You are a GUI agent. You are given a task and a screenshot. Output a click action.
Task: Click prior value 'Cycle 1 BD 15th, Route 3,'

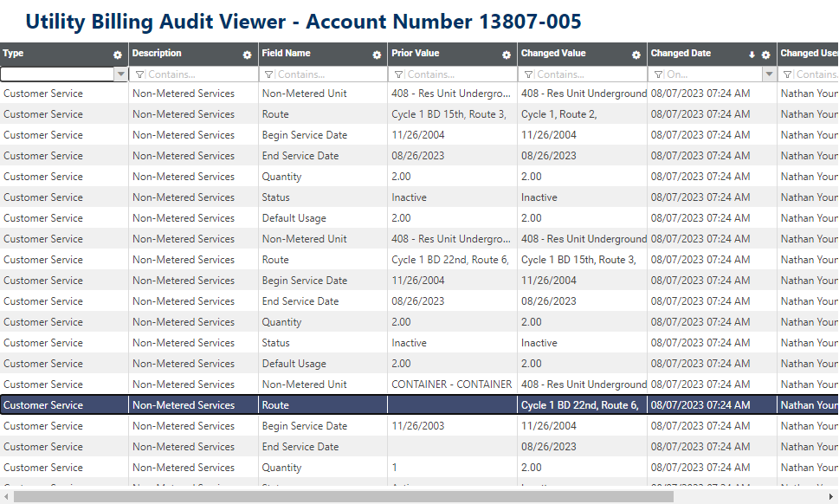449,114
